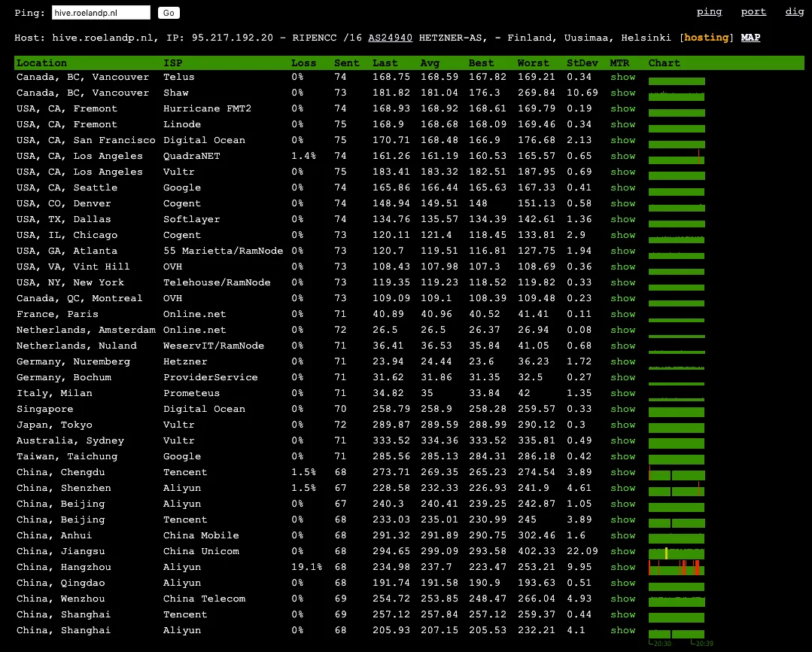
Task: Show MTR for Vint Hill OVH
Action: point(622,267)
